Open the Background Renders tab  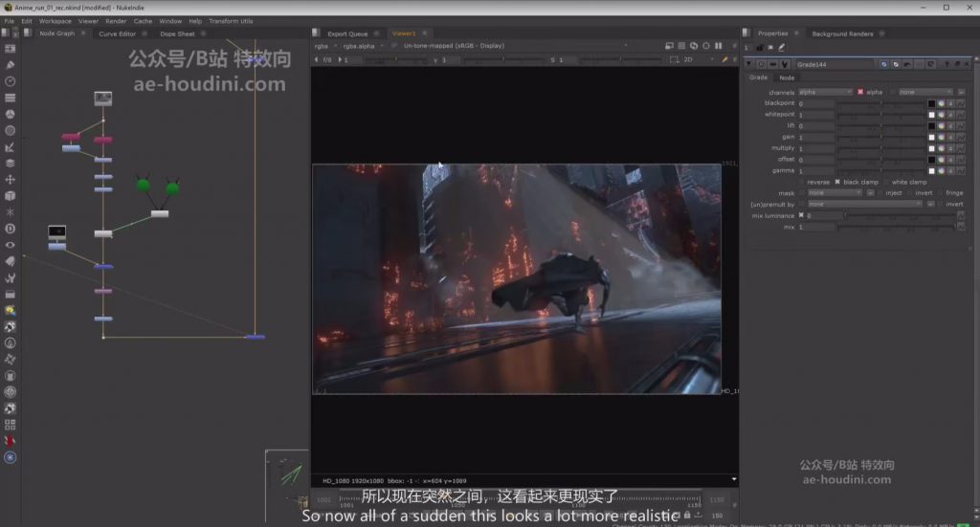tap(842, 33)
